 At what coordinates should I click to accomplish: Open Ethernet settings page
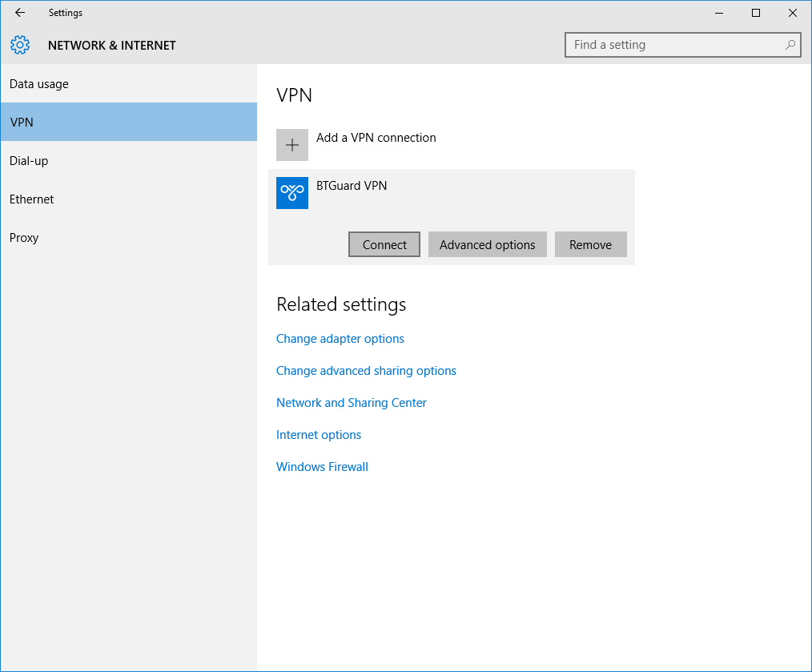[x=32, y=199]
